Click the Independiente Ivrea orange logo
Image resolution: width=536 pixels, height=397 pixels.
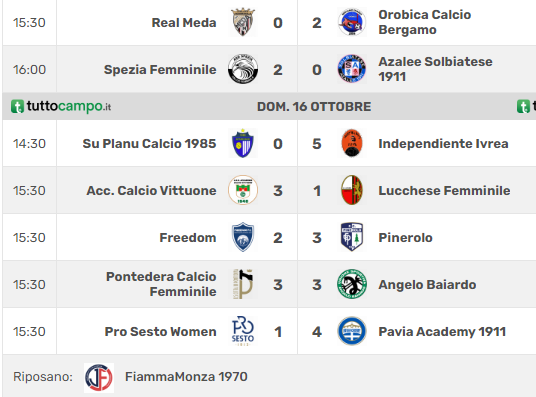pos(352,143)
